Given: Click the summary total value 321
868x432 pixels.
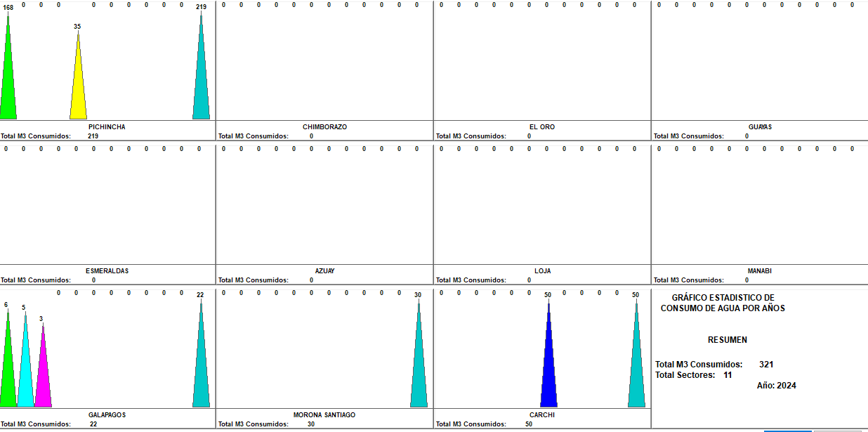Looking at the screenshot, I should [766, 365].
